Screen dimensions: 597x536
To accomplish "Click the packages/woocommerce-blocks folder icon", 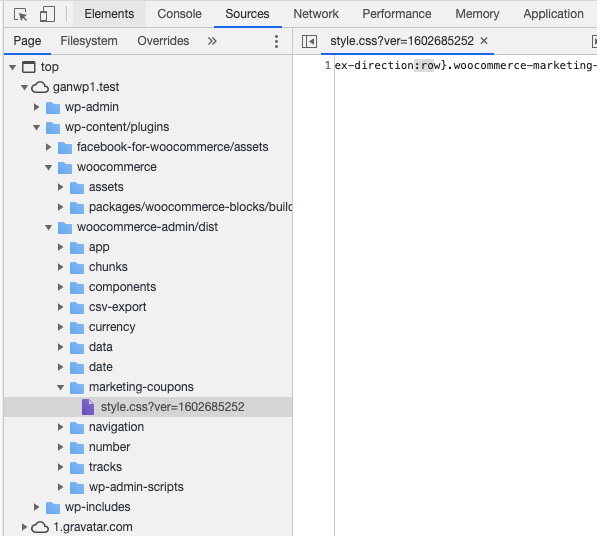I will 77,207.
